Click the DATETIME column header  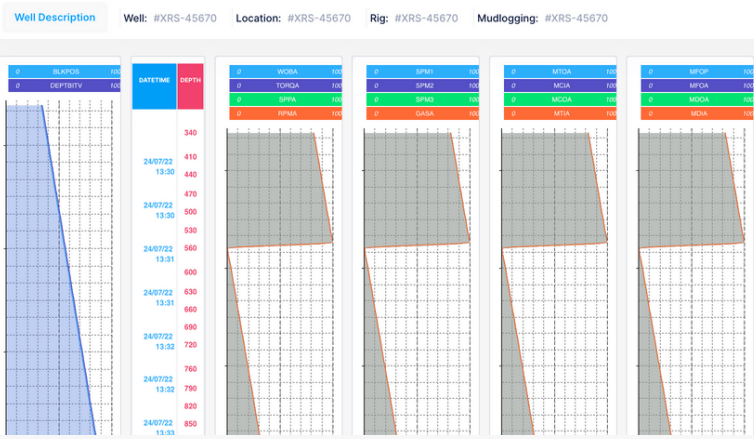pos(154,79)
